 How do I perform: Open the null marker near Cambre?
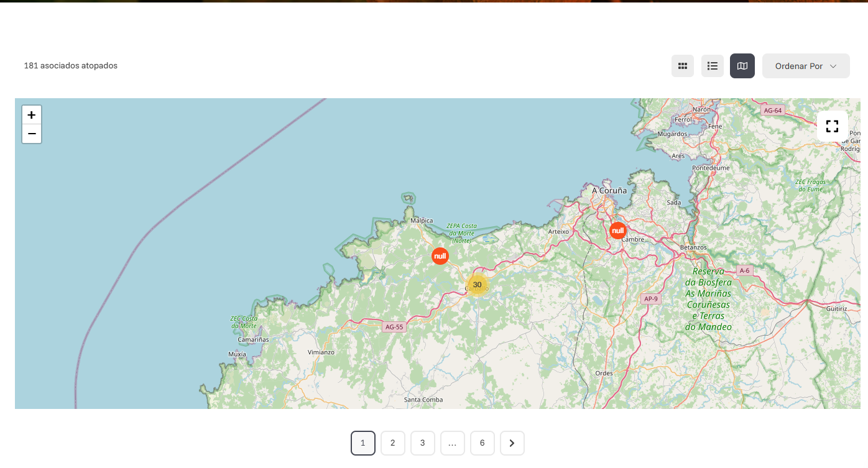[x=617, y=231]
